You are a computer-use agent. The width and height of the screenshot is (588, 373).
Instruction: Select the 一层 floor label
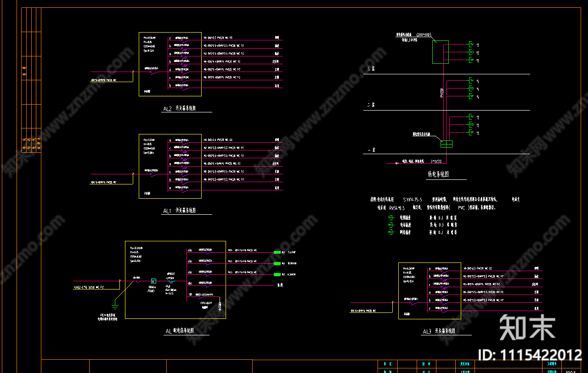pyautogui.click(x=372, y=150)
